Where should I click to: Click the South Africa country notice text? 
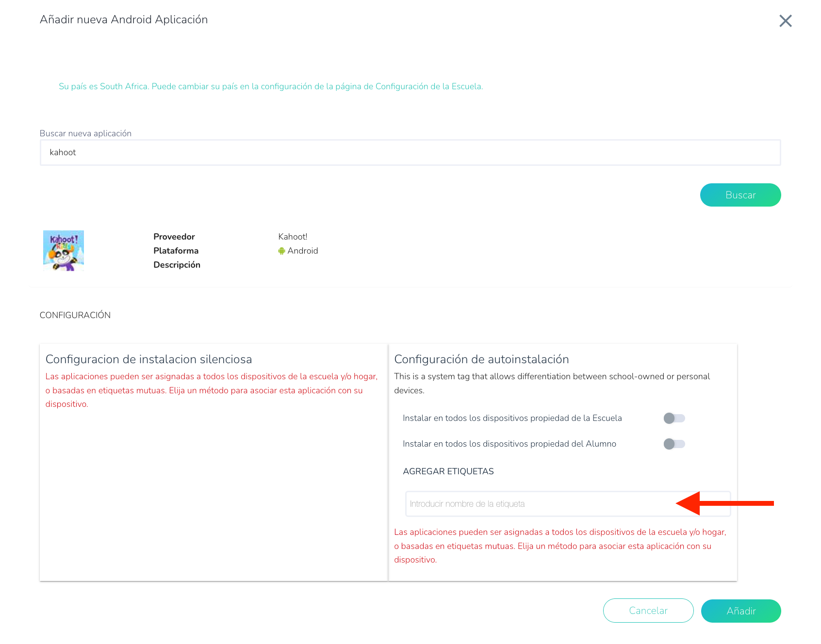coord(271,86)
